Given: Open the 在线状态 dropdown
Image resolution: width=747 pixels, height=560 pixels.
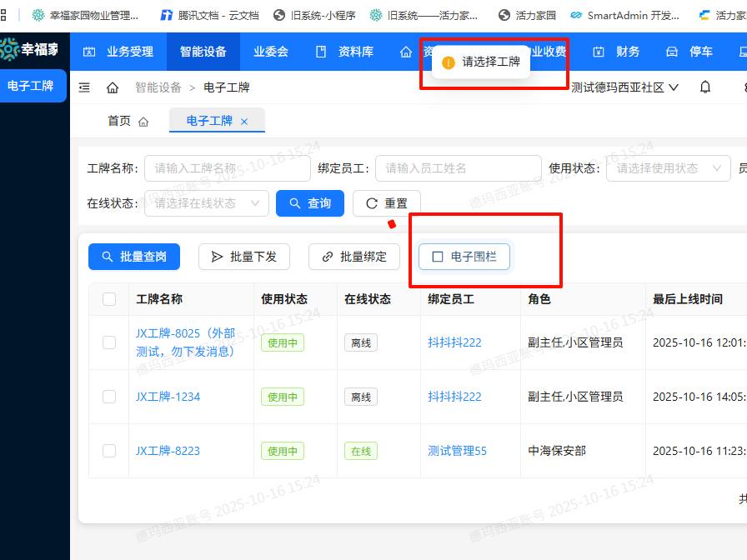Looking at the screenshot, I should 206,202.
